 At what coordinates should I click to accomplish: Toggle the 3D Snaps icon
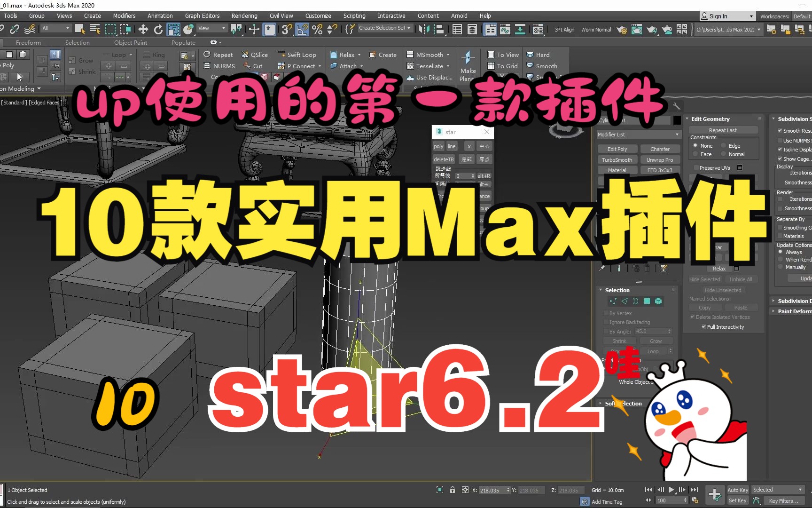pyautogui.click(x=287, y=29)
